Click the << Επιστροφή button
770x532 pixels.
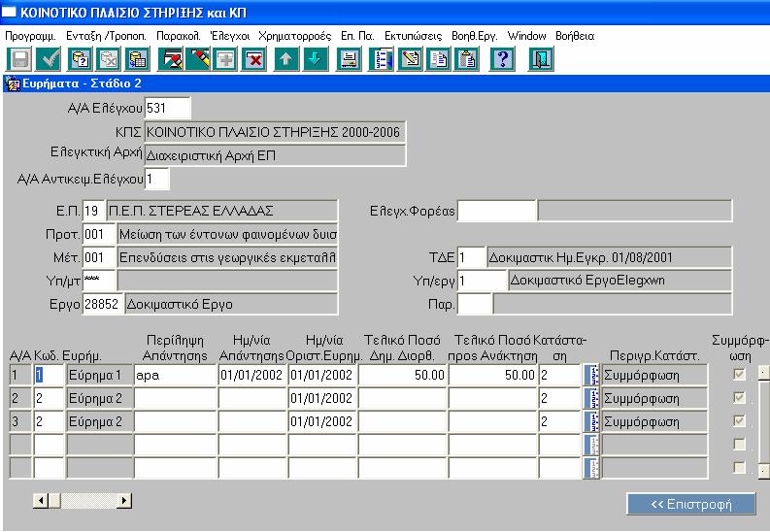coord(691,504)
